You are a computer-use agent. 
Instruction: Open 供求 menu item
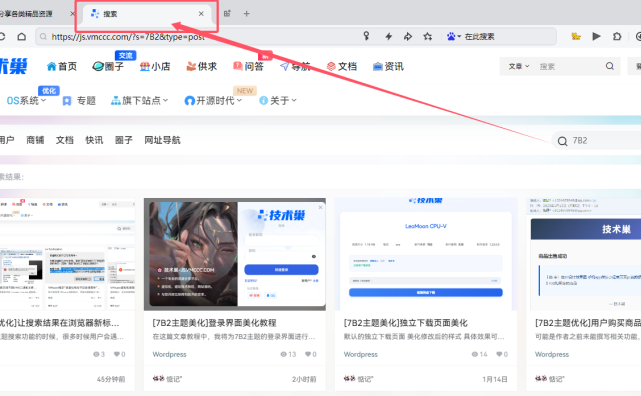tap(202, 67)
